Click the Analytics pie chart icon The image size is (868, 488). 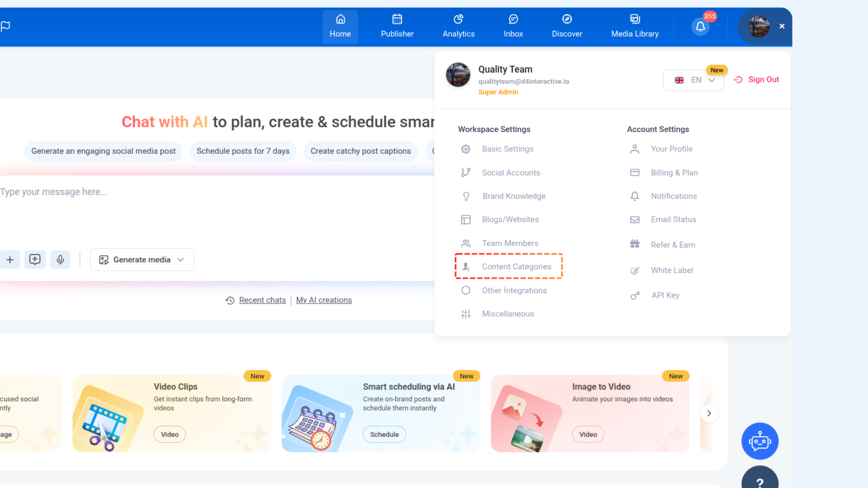click(458, 19)
